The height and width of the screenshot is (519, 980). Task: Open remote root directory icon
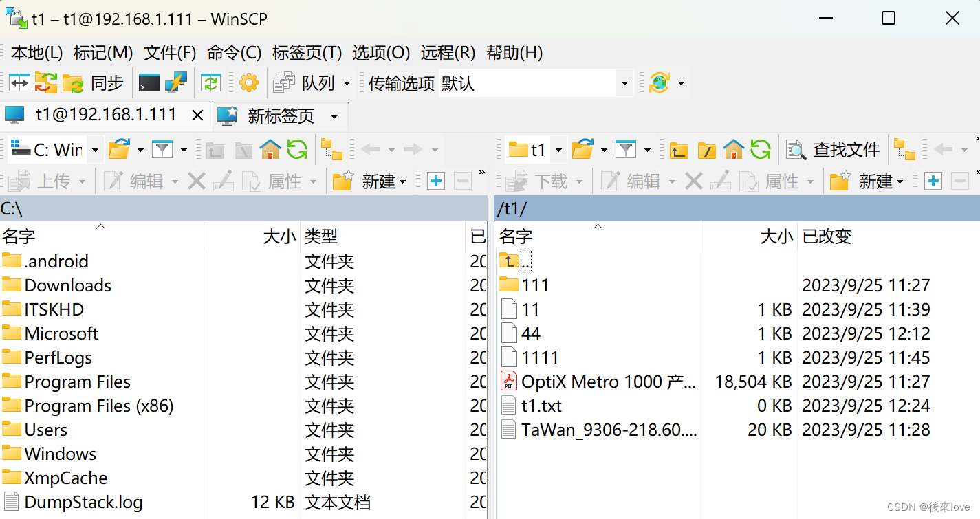pos(706,149)
